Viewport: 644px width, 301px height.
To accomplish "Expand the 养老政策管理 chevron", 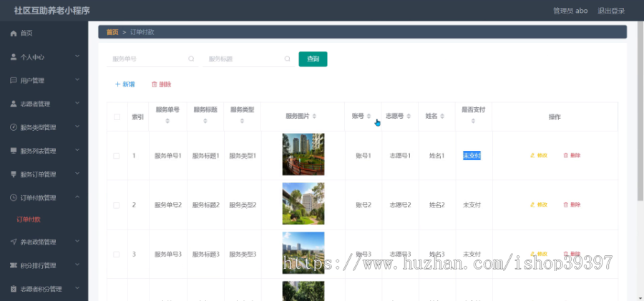I will [77, 242].
